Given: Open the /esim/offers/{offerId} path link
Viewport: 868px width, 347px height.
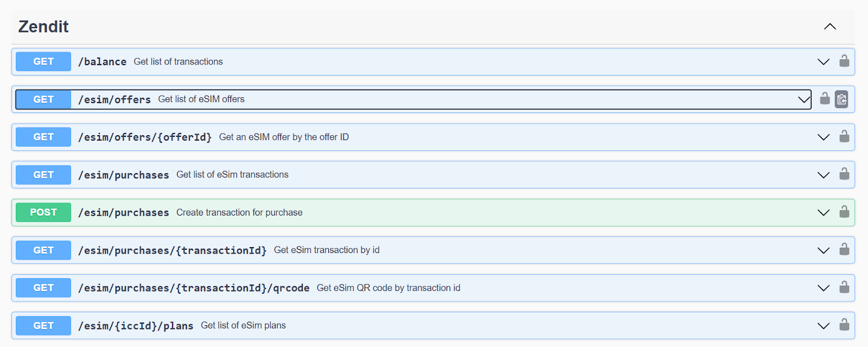Looking at the screenshot, I should [x=145, y=137].
